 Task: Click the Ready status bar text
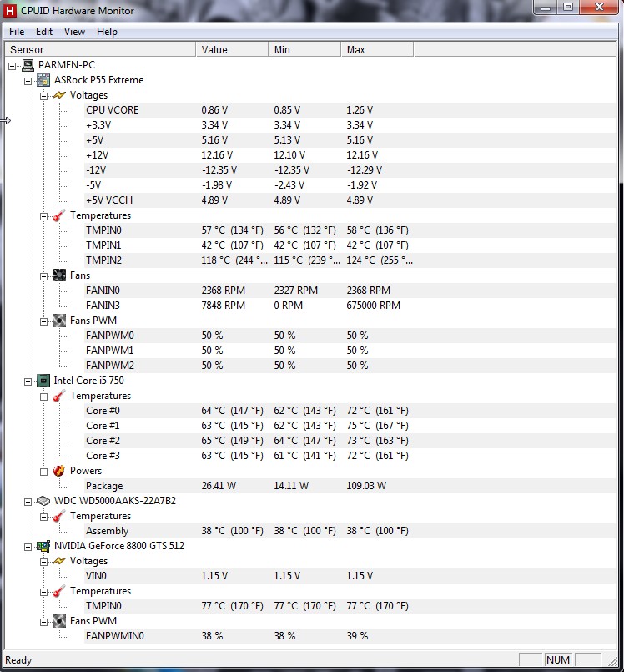[x=18, y=660]
